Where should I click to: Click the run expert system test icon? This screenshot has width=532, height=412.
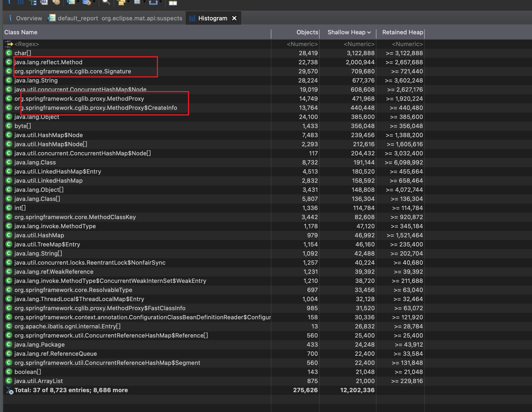[x=71, y=2]
